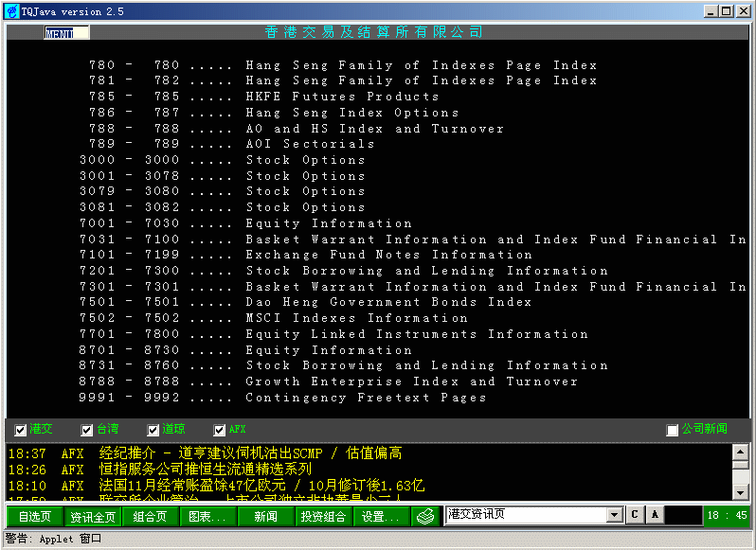Select Equity Information row 8701 - 8730
Image resolution: width=756 pixels, height=550 pixels.
click(x=245, y=349)
